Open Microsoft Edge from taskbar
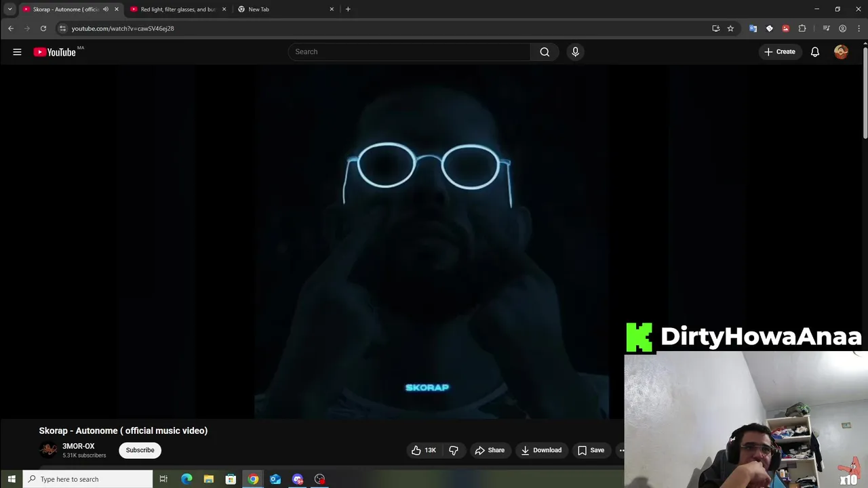Viewport: 868px width, 488px height. (186, 479)
